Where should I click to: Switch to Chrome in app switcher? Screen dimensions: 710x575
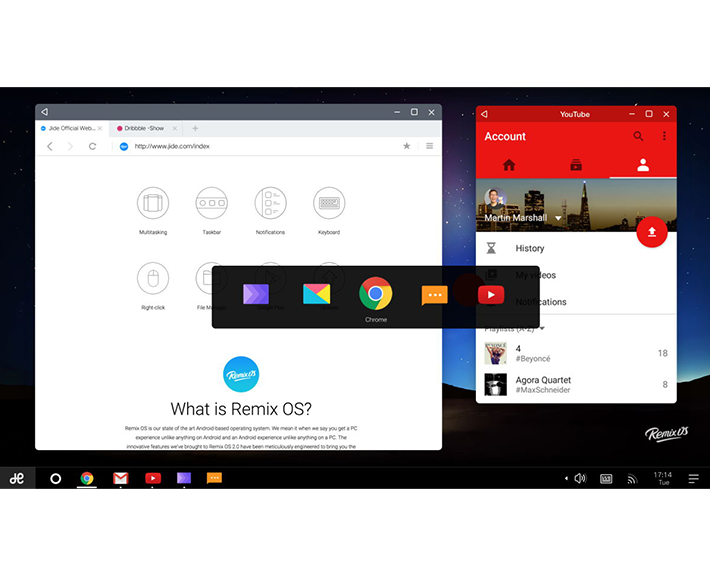(375, 294)
